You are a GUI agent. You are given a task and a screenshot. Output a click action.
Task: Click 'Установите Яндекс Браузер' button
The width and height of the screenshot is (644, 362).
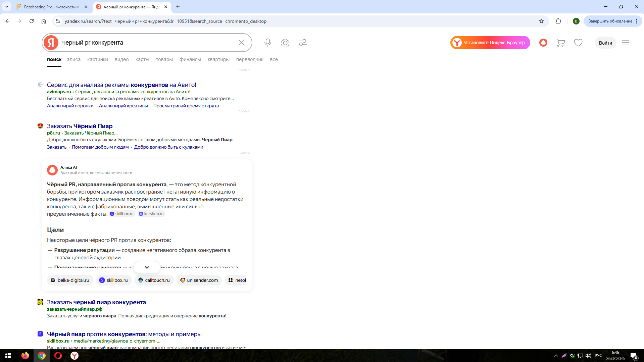tap(490, 43)
